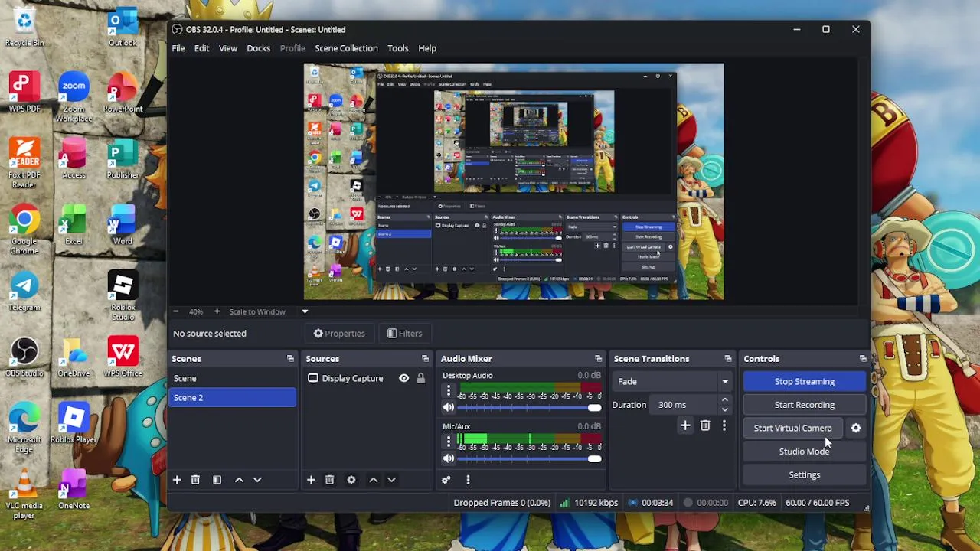Move scene up arrow in Scenes toolbar
980x551 pixels.
[239, 480]
